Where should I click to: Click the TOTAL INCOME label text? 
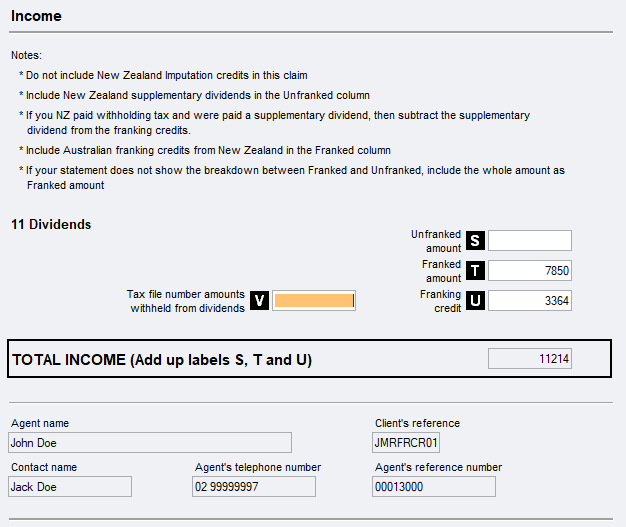tap(161, 360)
